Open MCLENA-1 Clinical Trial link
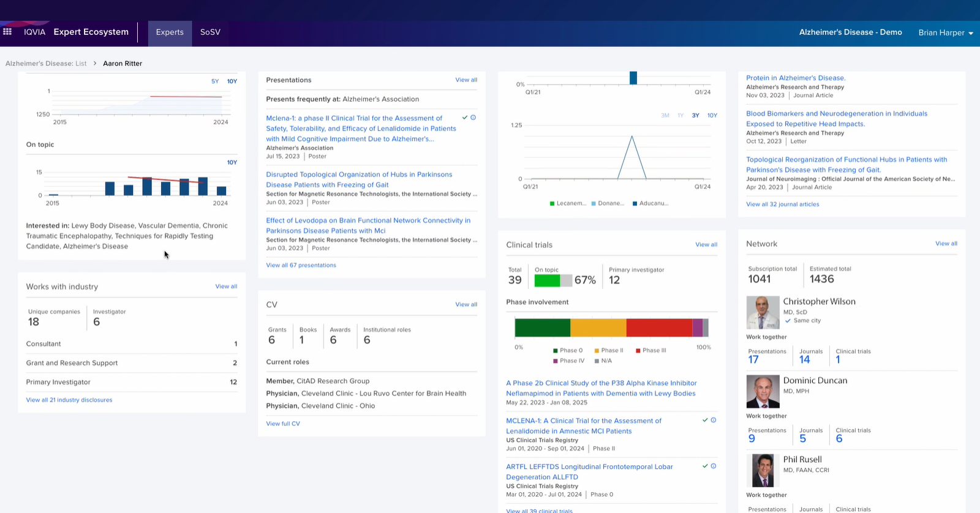 click(584, 426)
